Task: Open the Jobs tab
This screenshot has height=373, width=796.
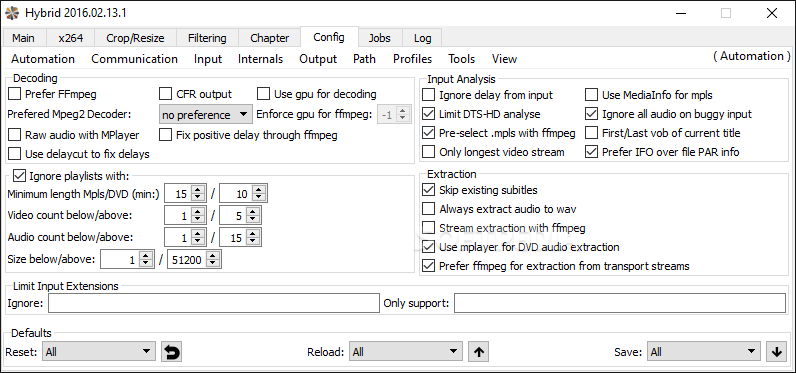Action: (x=380, y=38)
